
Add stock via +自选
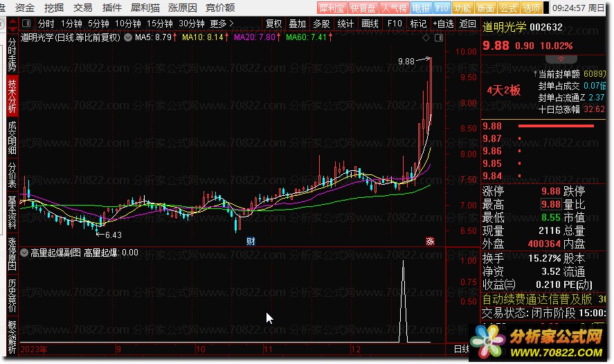[443, 24]
